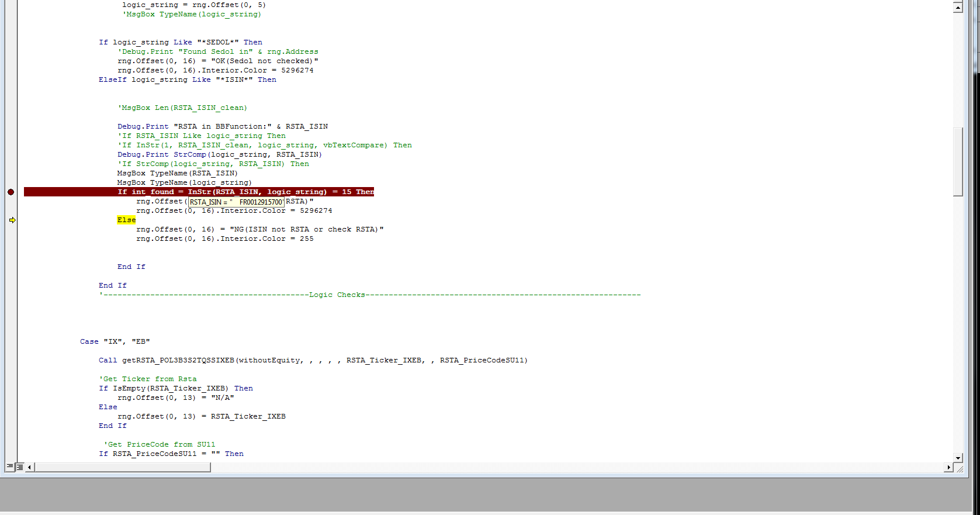
Task: Click 'If logic_string Like "*SEDOL*" Then' line
Action: point(181,42)
